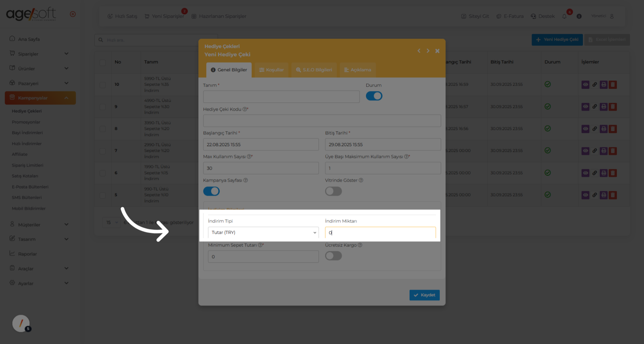Click help icon beside Hediye Çeki Kodu
Viewport: 644px width, 344px height.
(x=245, y=109)
